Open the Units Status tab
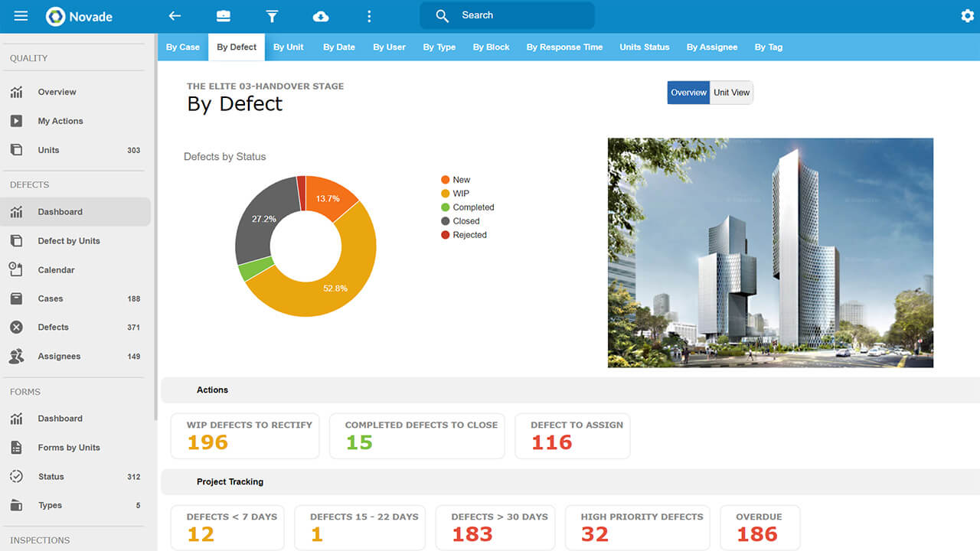980x551 pixels. [x=644, y=47]
